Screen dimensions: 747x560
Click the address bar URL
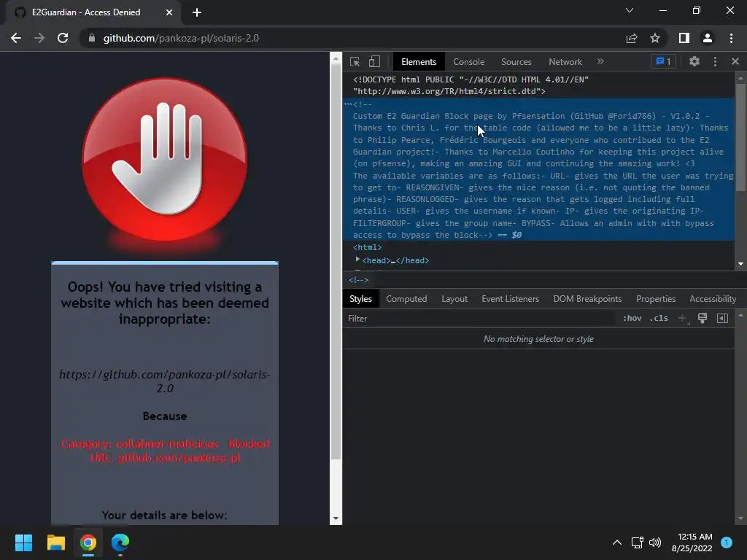point(181,38)
